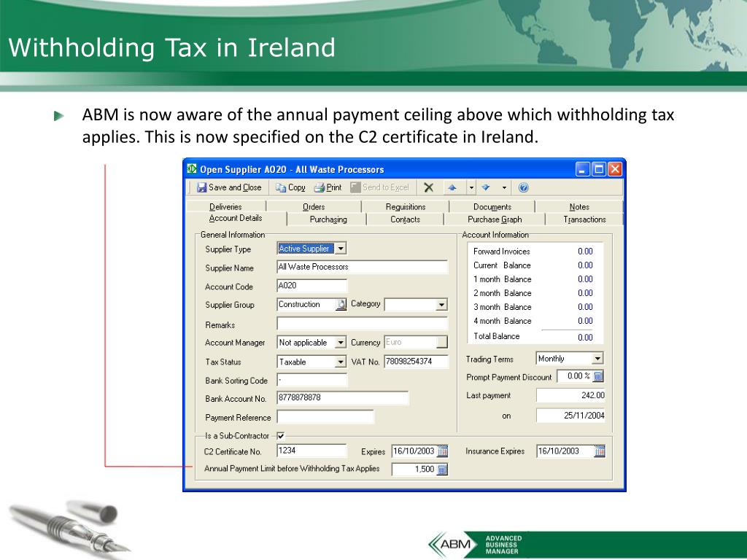
Task: Open the blue help question mark icon
Action: coord(523,187)
